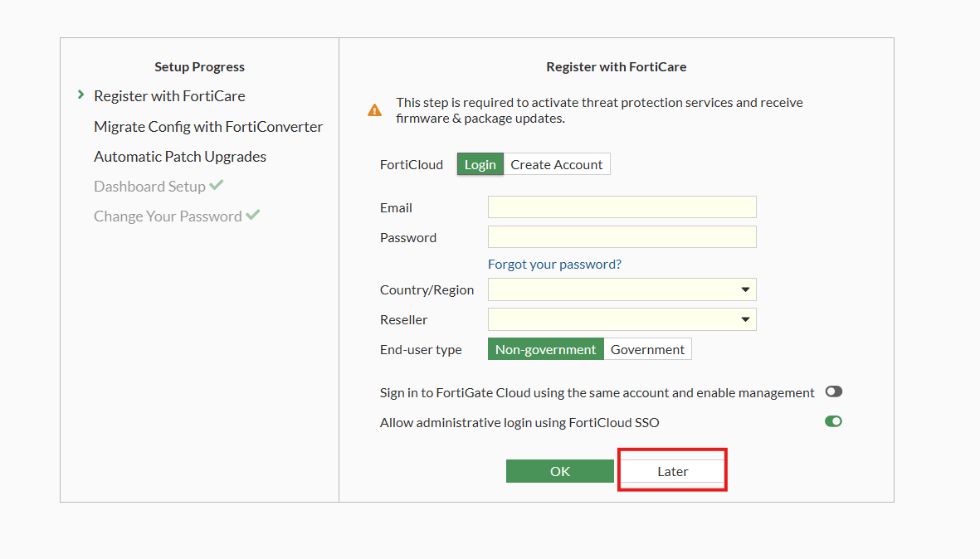Screen dimensions: 980x559
Task: Enable the FortiGate Cloud management toggle
Action: (x=833, y=392)
